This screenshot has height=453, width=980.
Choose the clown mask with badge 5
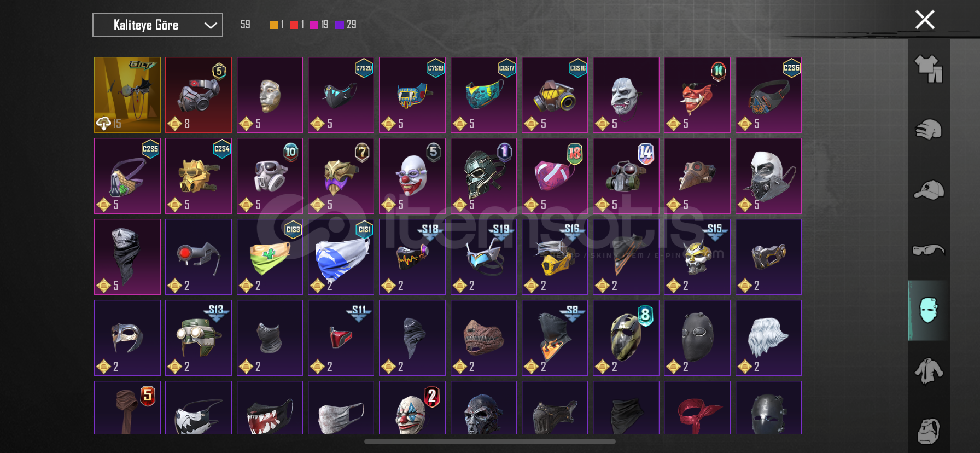point(412,176)
